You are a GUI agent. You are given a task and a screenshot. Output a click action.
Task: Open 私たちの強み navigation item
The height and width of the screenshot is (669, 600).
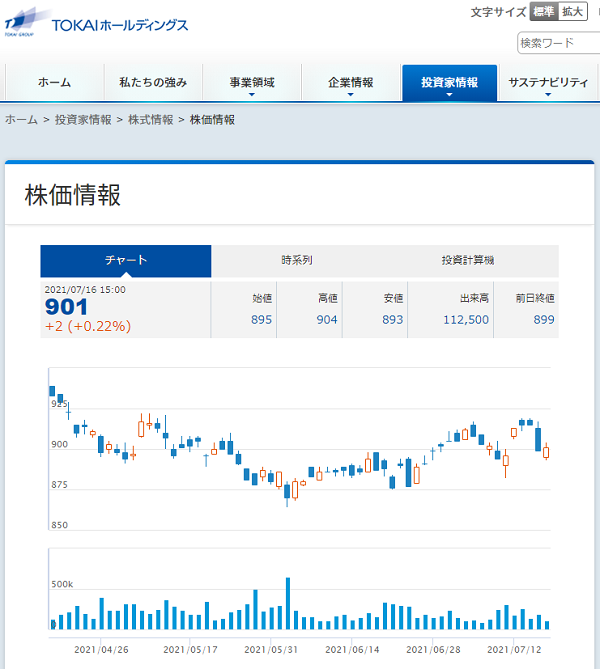(153, 82)
